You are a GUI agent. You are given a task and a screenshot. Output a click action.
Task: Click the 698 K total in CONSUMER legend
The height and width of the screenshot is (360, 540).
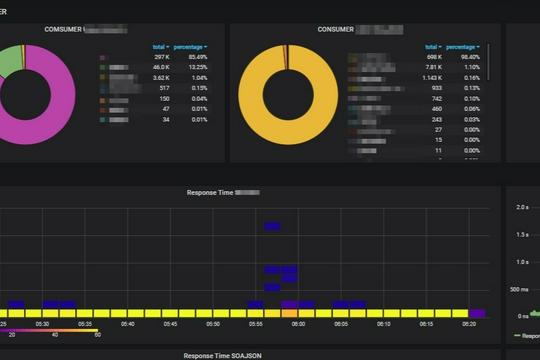434,57
